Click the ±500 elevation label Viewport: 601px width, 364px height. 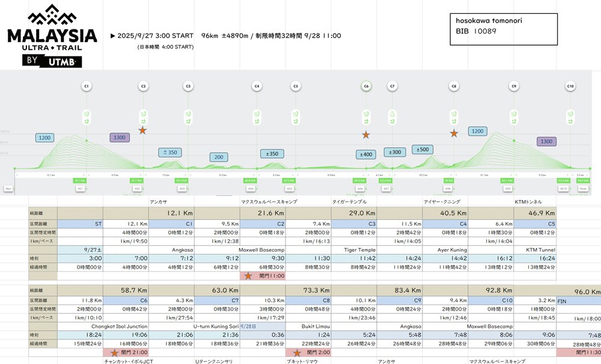(x=423, y=150)
